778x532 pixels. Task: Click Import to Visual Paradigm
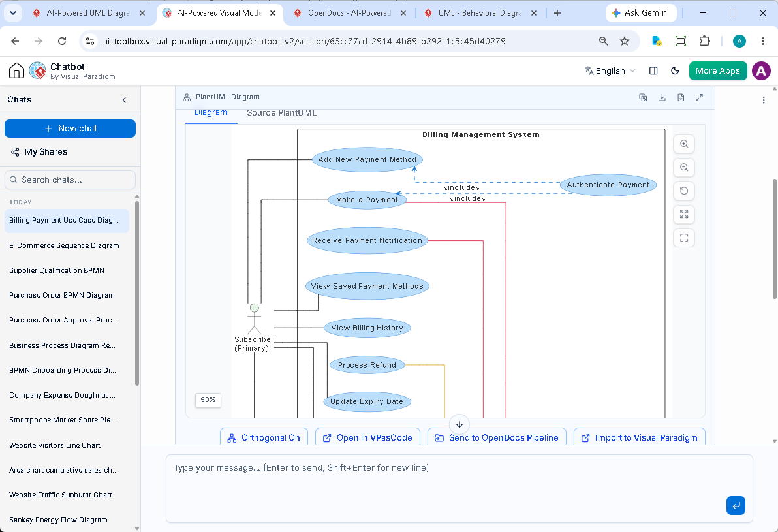pos(640,437)
